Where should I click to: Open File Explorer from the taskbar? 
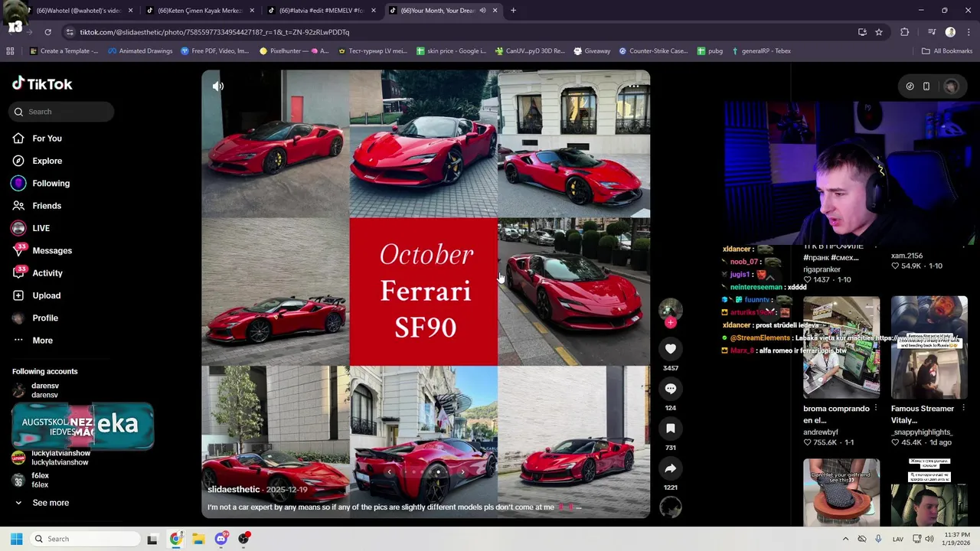tap(198, 539)
